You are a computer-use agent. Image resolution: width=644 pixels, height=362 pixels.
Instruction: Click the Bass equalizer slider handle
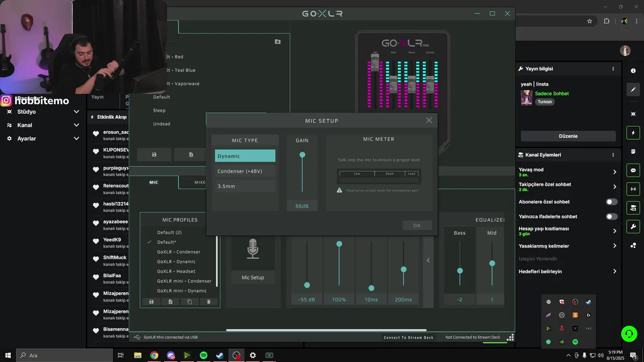[460, 270]
